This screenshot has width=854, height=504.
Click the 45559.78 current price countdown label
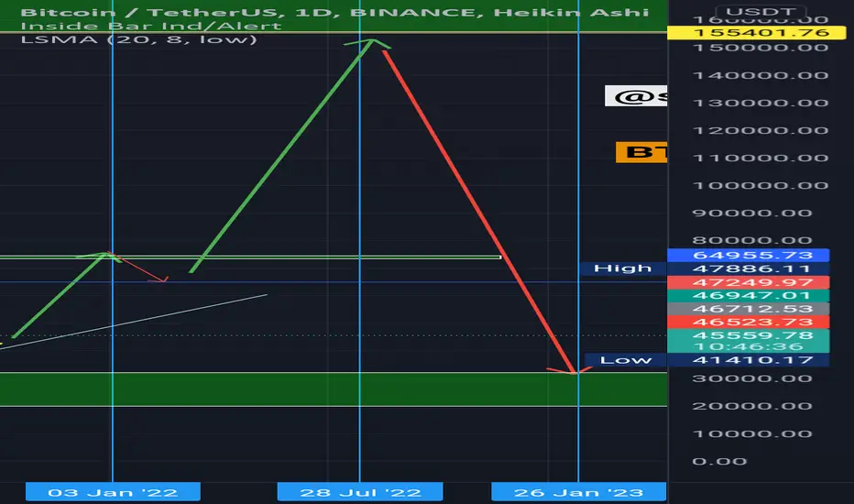(x=749, y=341)
